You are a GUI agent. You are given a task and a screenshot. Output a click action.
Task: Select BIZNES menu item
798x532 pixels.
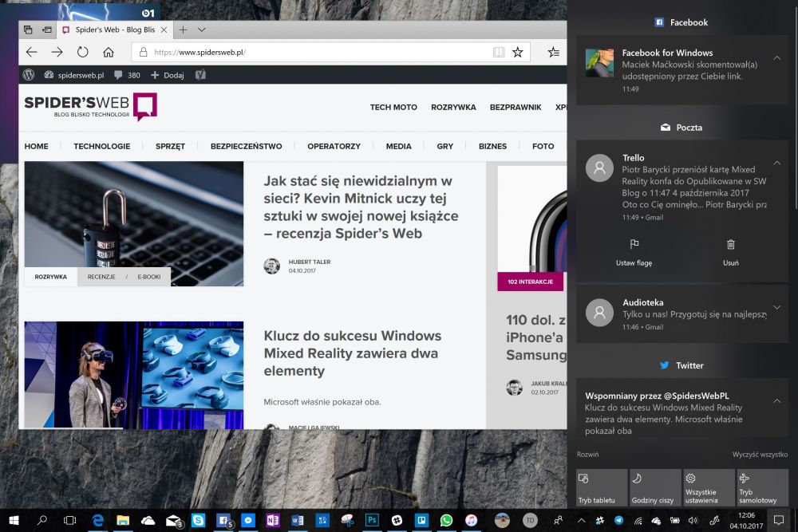coord(492,147)
